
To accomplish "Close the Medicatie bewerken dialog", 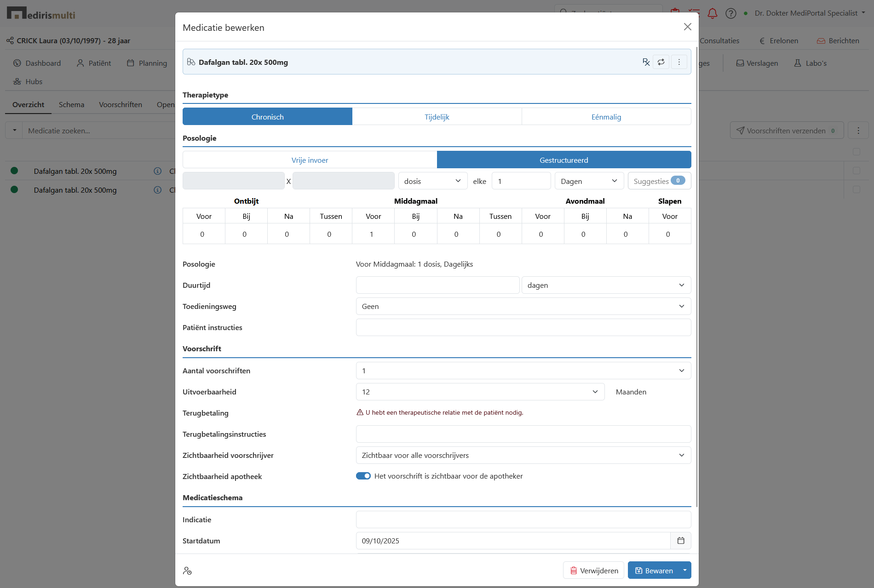I will click(687, 27).
